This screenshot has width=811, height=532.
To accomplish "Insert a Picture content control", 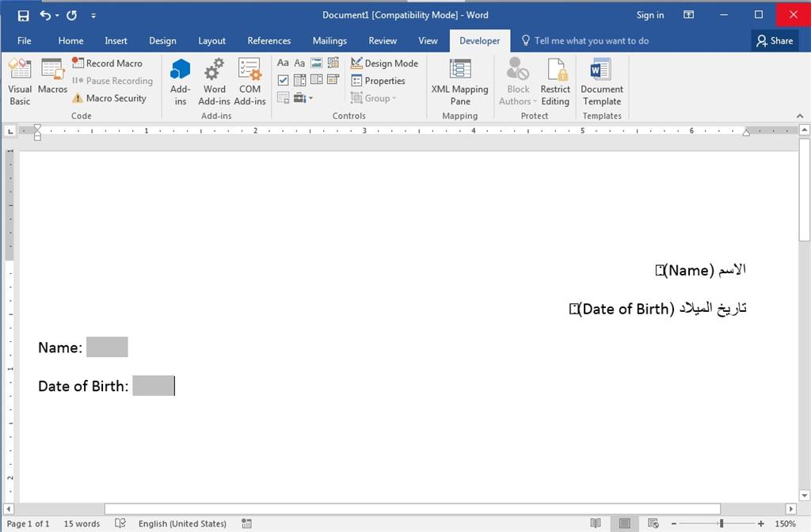I will point(317,63).
